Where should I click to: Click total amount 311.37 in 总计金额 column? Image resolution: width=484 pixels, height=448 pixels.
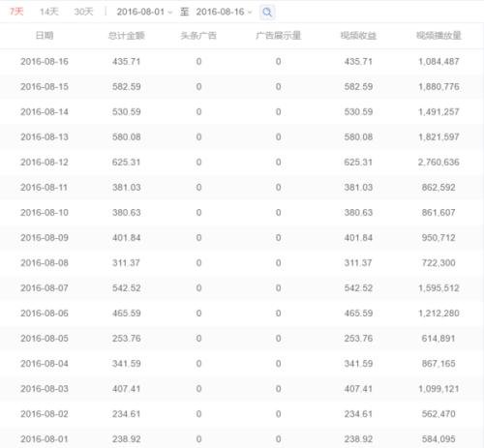(x=126, y=263)
